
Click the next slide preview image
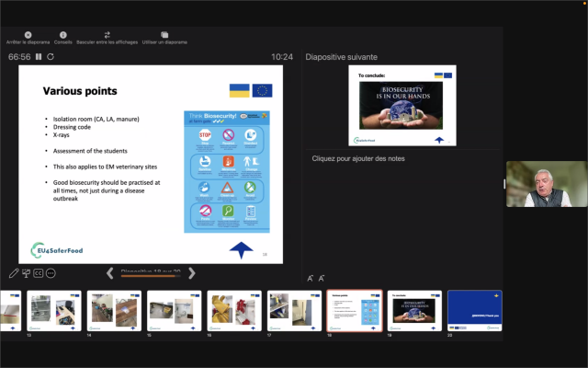coord(403,105)
